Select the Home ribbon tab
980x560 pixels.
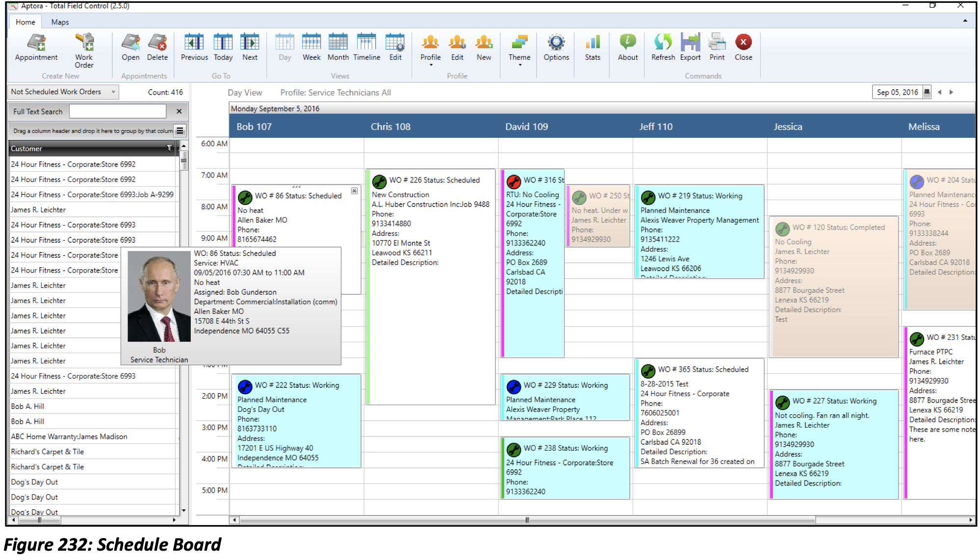[x=26, y=22]
